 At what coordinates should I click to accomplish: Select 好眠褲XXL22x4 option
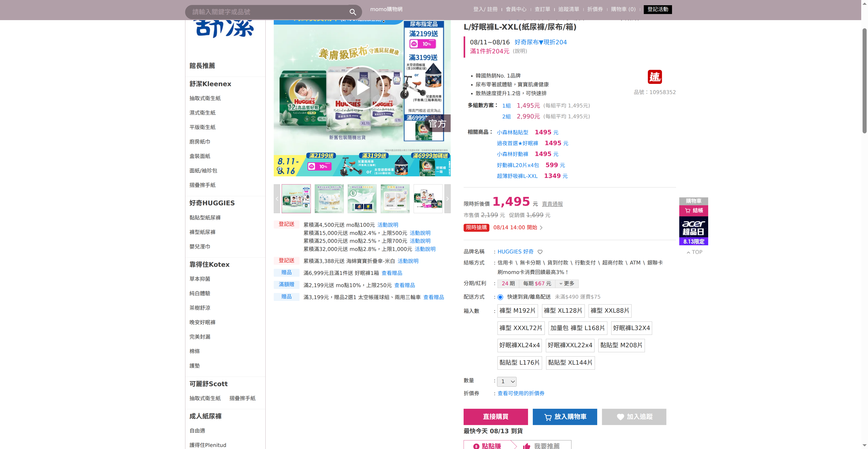570,345
